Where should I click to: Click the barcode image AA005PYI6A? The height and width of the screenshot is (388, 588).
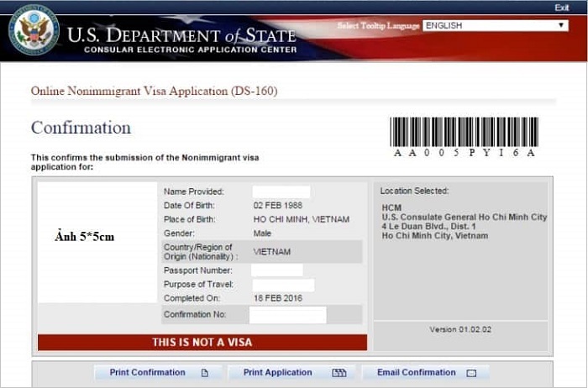coord(464,137)
